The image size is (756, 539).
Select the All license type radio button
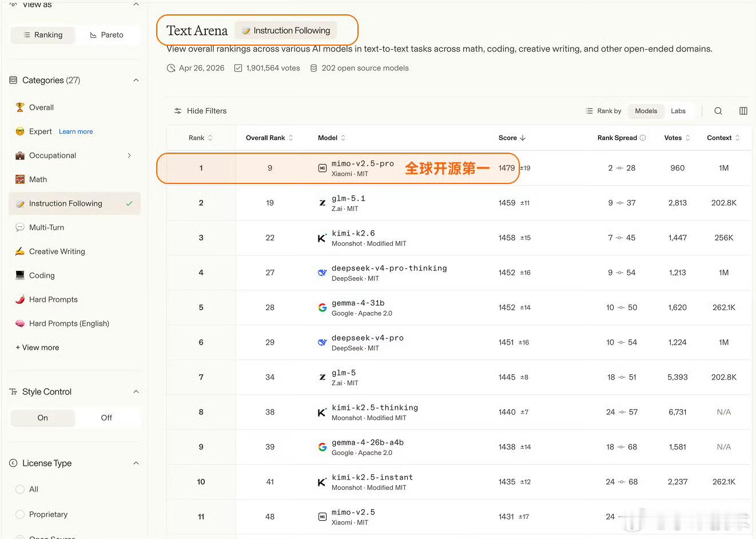[20, 489]
